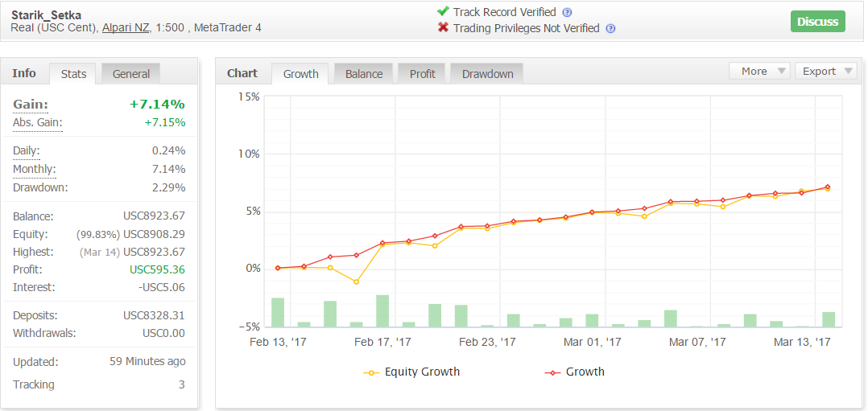Open the Alpari NZ broker link
This screenshot has height=411, width=868.
[126, 27]
